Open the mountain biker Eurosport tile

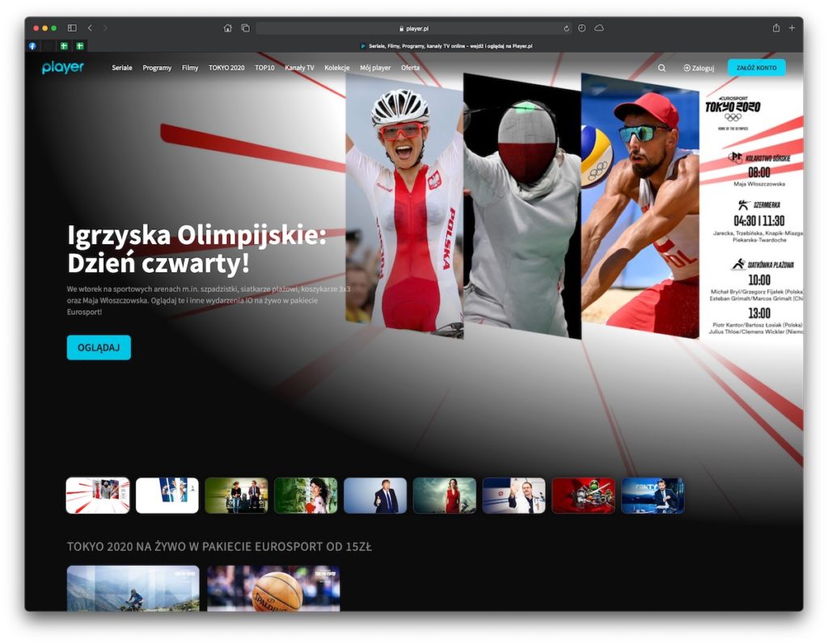[133, 588]
